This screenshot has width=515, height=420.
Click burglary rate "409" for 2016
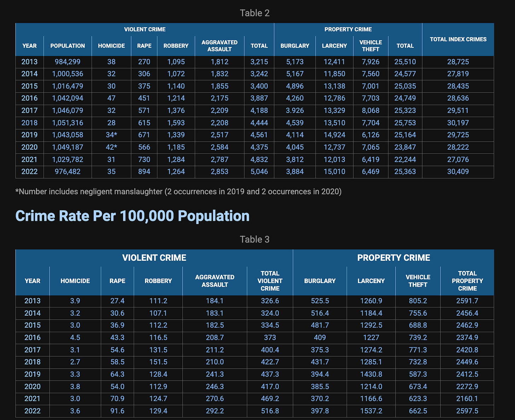320,338
